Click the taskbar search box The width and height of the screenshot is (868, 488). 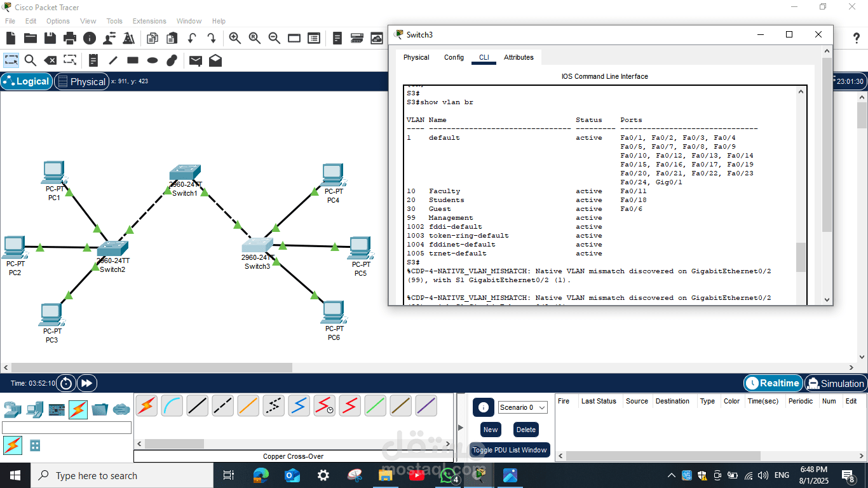[x=121, y=475]
